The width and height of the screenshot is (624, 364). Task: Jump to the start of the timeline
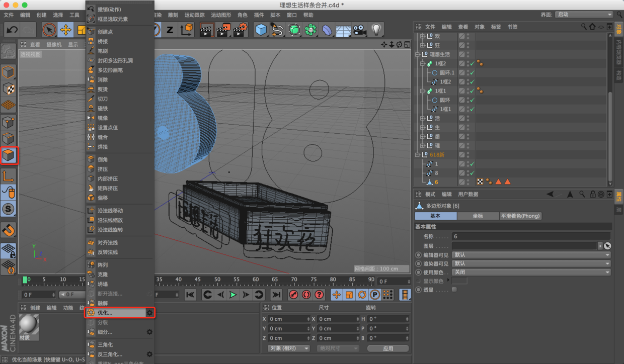click(190, 295)
